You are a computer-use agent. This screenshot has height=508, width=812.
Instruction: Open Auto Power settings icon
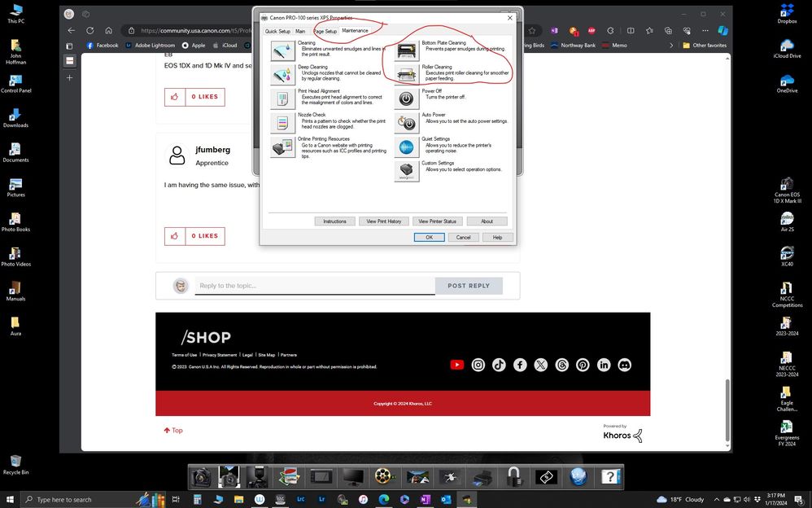click(x=406, y=122)
